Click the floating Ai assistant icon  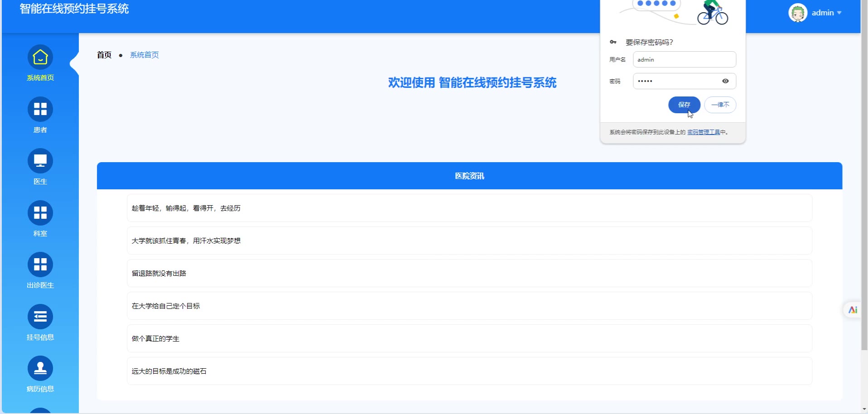(853, 310)
